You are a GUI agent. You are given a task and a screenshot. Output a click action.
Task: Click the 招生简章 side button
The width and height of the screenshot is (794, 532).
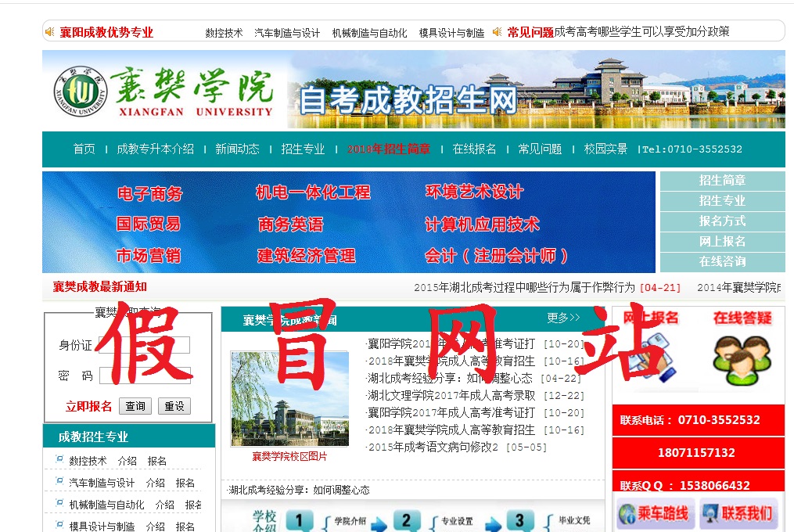pos(723,181)
